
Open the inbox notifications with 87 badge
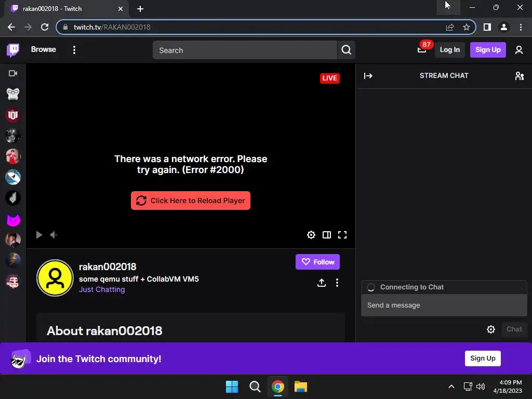[422, 49]
